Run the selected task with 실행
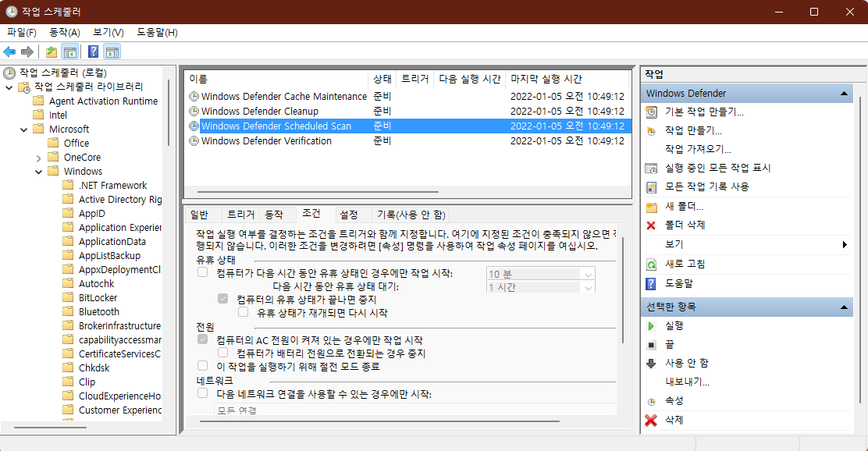This screenshot has height=451, width=868. (675, 326)
